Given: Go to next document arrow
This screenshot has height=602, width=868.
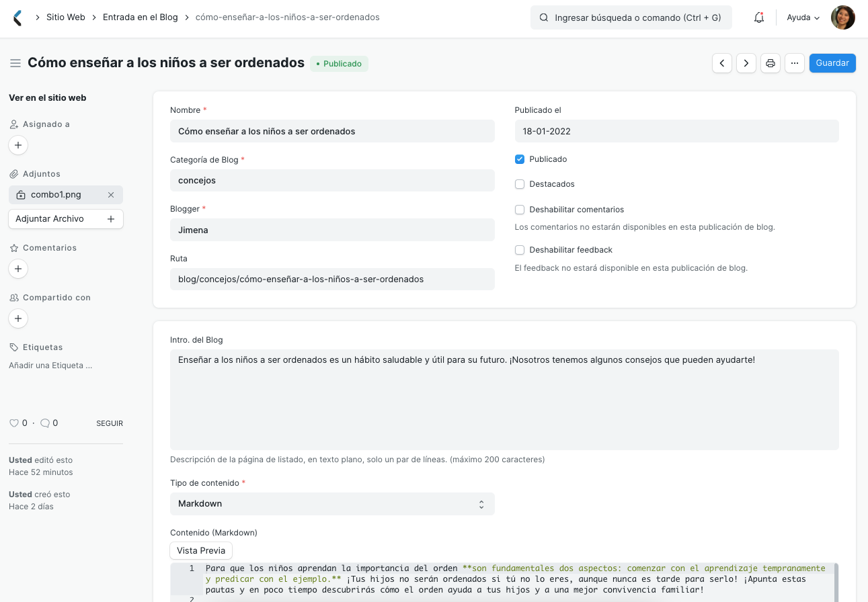Looking at the screenshot, I should (746, 63).
